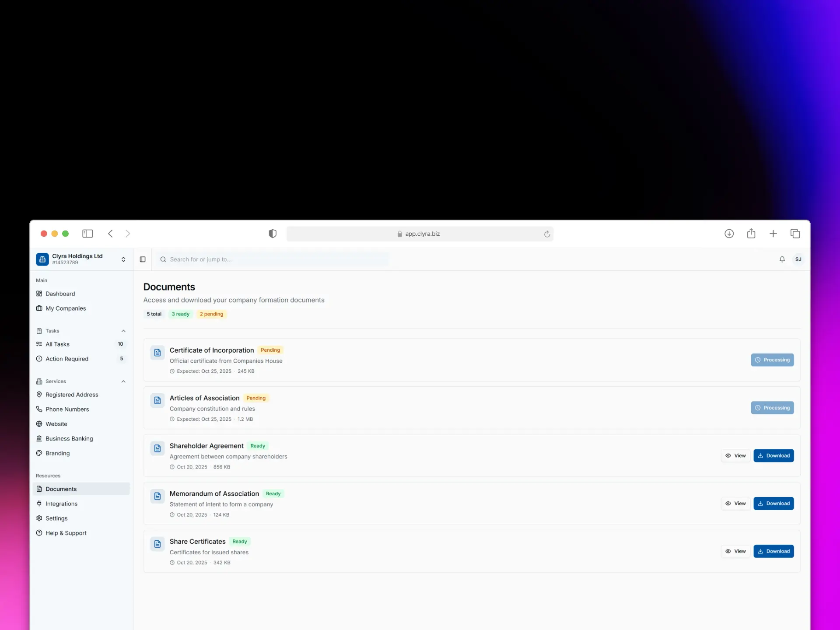The height and width of the screenshot is (630, 840).
Task: View the Shareholder Agreement document
Action: (x=735, y=455)
